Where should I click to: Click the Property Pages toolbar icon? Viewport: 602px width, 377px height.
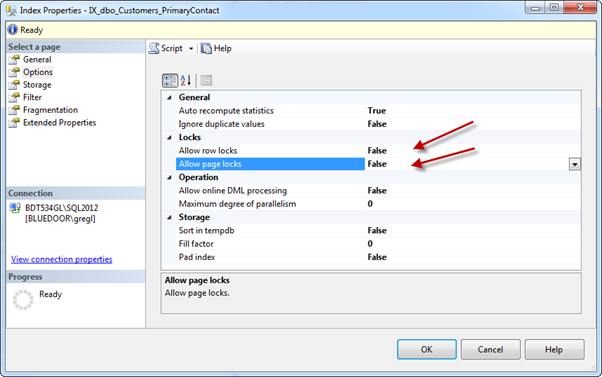click(x=206, y=81)
